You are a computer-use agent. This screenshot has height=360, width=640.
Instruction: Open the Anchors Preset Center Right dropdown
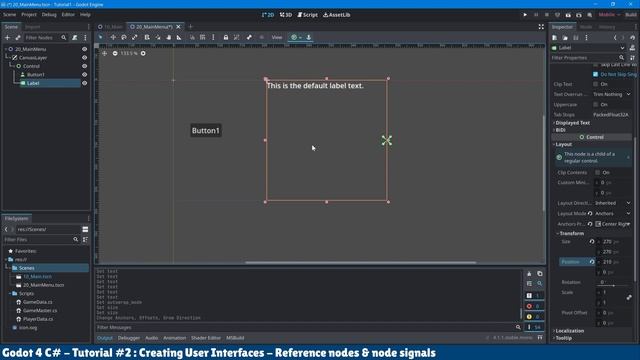point(613,224)
